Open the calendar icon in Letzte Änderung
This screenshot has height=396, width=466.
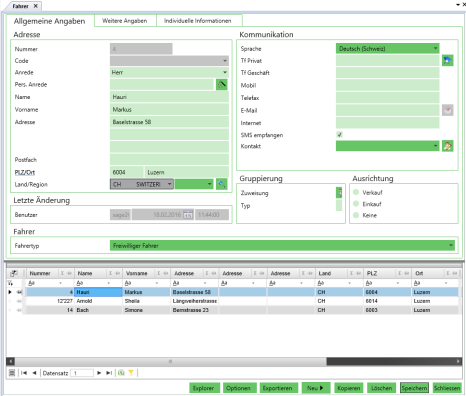point(188,215)
